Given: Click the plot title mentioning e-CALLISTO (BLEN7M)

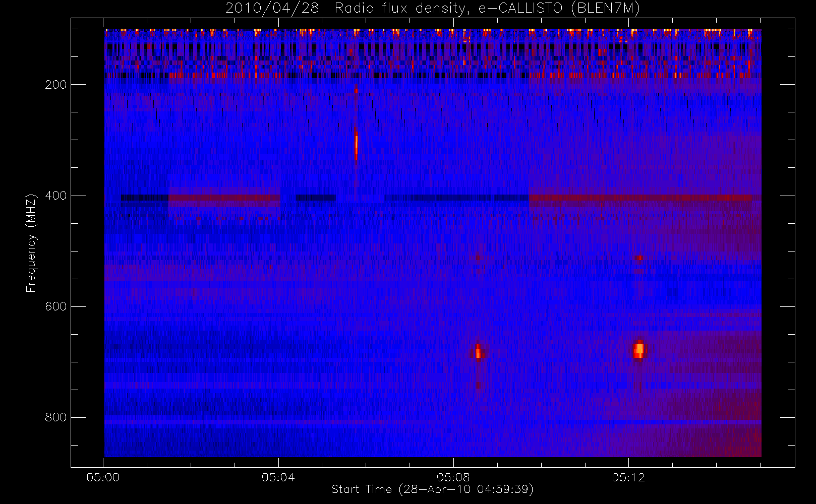Looking at the screenshot, I should click(432, 9).
